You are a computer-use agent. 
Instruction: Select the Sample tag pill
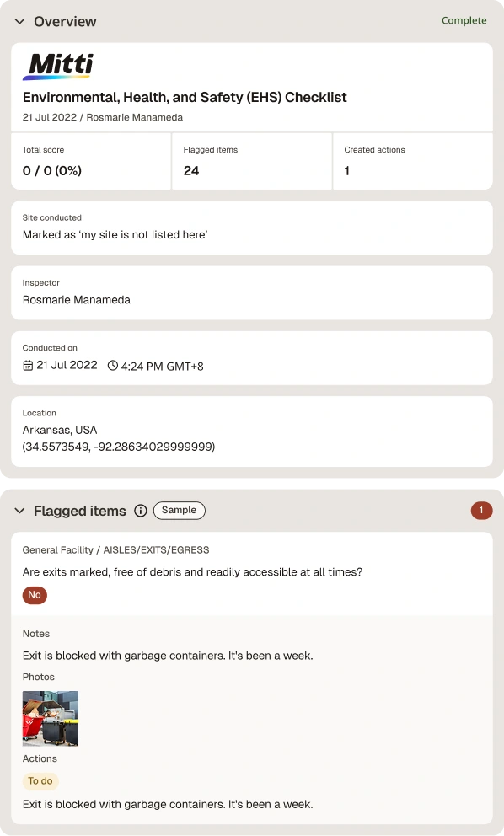pyautogui.click(x=180, y=510)
